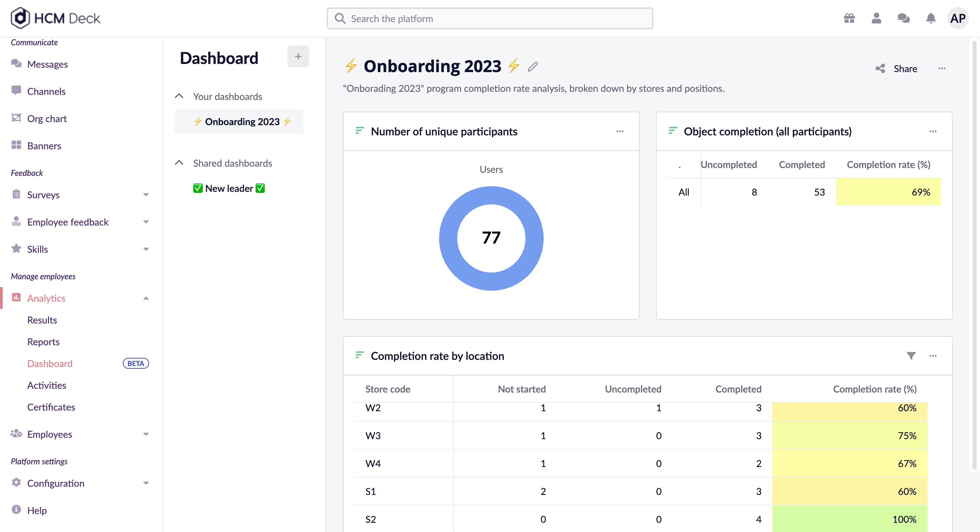
Task: Click the Configuration gear icon
Action: coord(16,483)
